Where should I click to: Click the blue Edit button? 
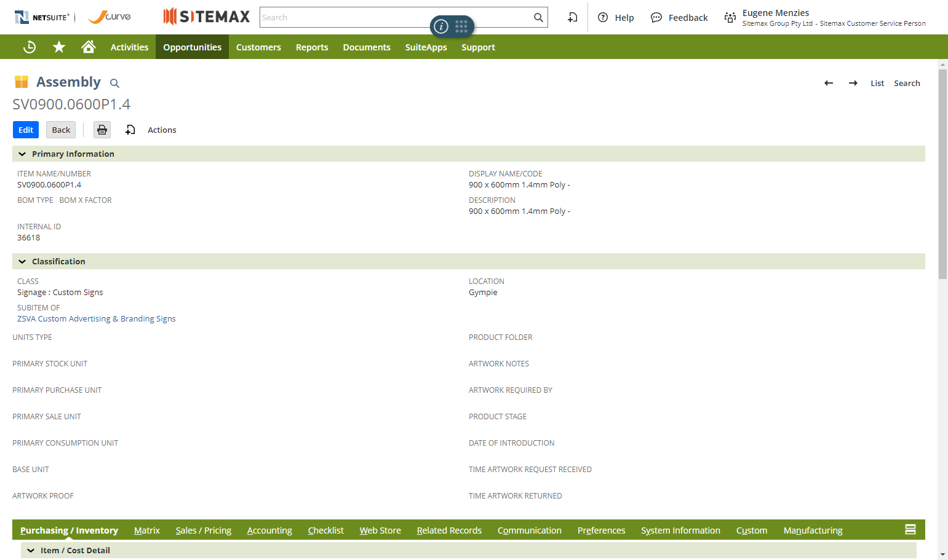pyautogui.click(x=26, y=130)
